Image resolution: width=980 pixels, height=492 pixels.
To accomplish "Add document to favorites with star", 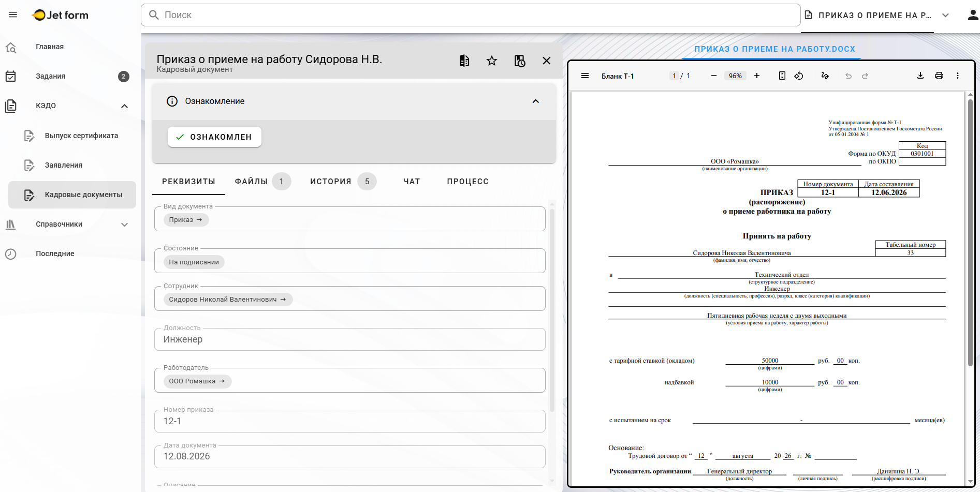I will coord(492,61).
